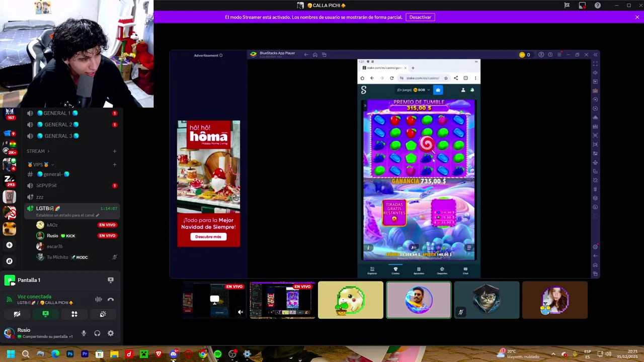This screenshot has width=644, height=362.
Task: Open the general- text channel
Action: [x=73, y=174]
